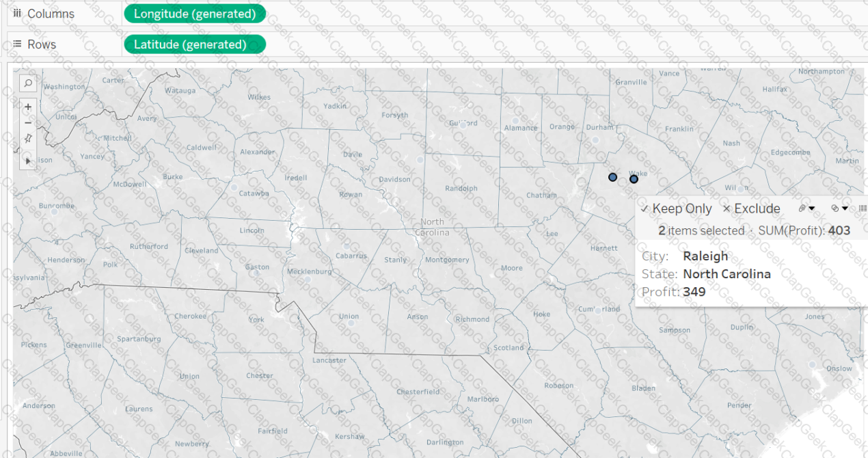
Task: Zoom in with the plus button
Action: point(28,107)
